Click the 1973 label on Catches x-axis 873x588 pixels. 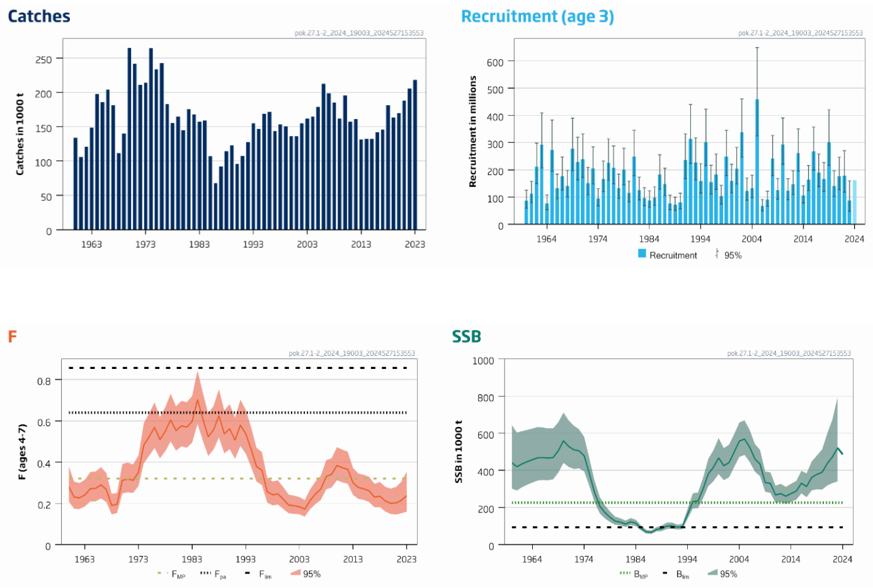145,244
